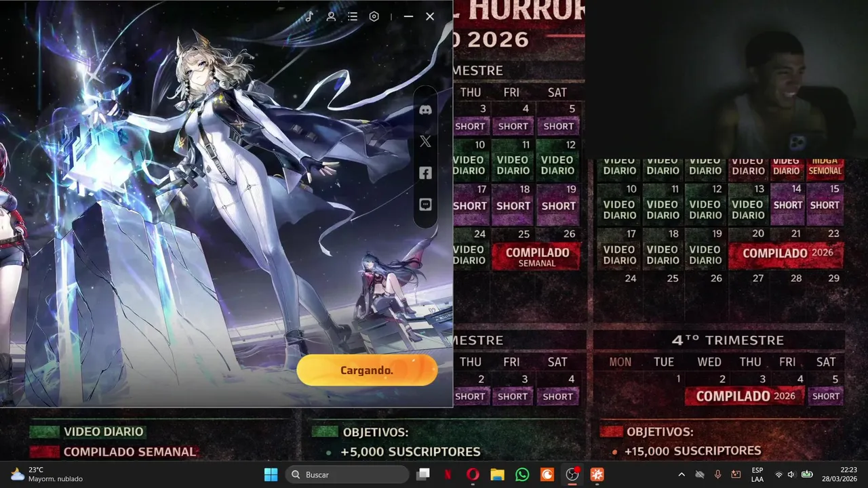
Task: Click the red COMPILADO SEMANAL calendar cell
Action: [x=536, y=256]
